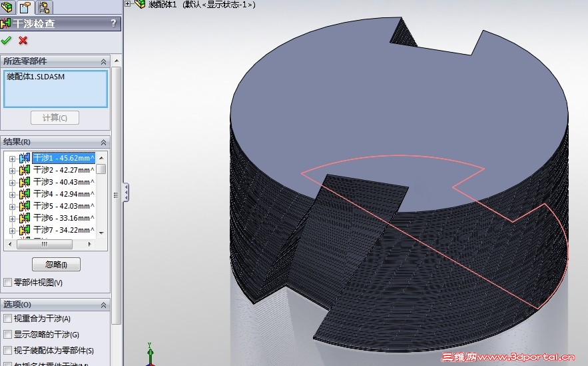This screenshot has height=366, width=588.
Task: Collapse the 所选零部件 section
Action: [x=103, y=61]
